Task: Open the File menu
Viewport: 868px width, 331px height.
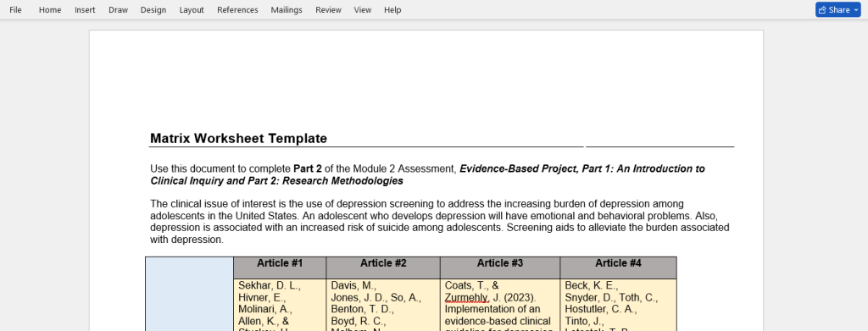Action: (x=15, y=10)
